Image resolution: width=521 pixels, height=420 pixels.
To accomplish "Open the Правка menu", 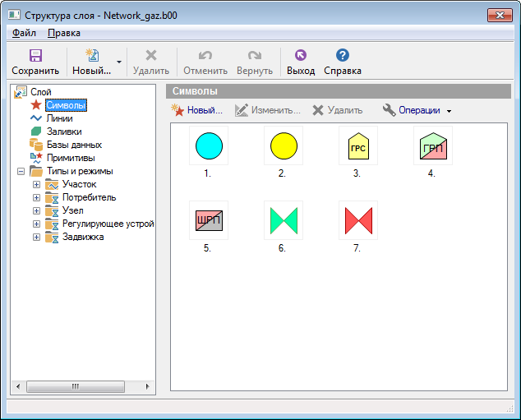I will (x=64, y=33).
